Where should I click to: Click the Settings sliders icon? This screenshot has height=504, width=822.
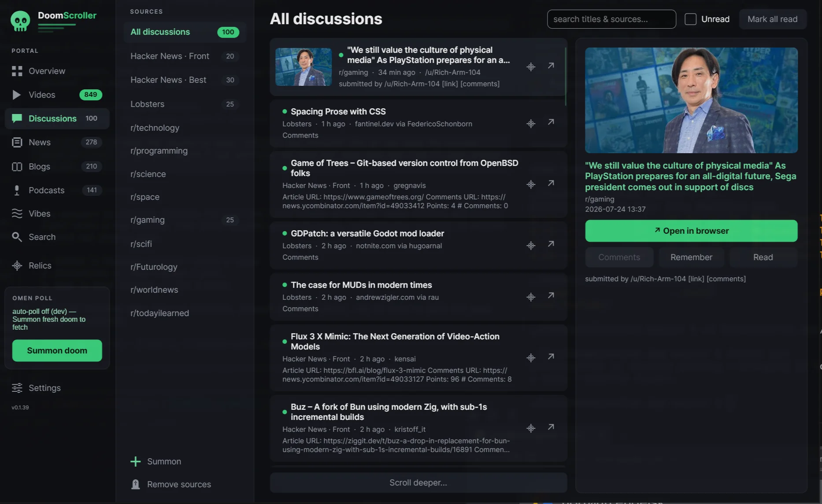[17, 388]
